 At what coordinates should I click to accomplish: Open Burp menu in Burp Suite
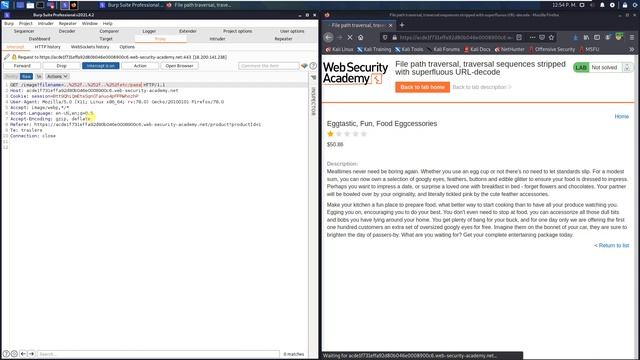[9, 23]
